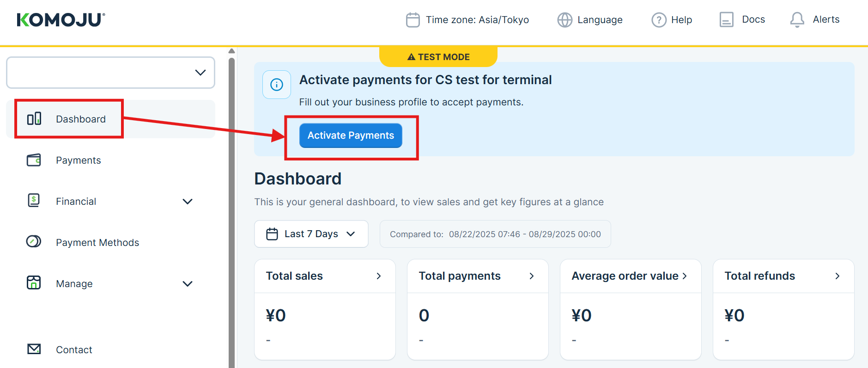Open the Last 7 Days date range dropdown
This screenshot has width=868, height=368.
click(x=311, y=234)
